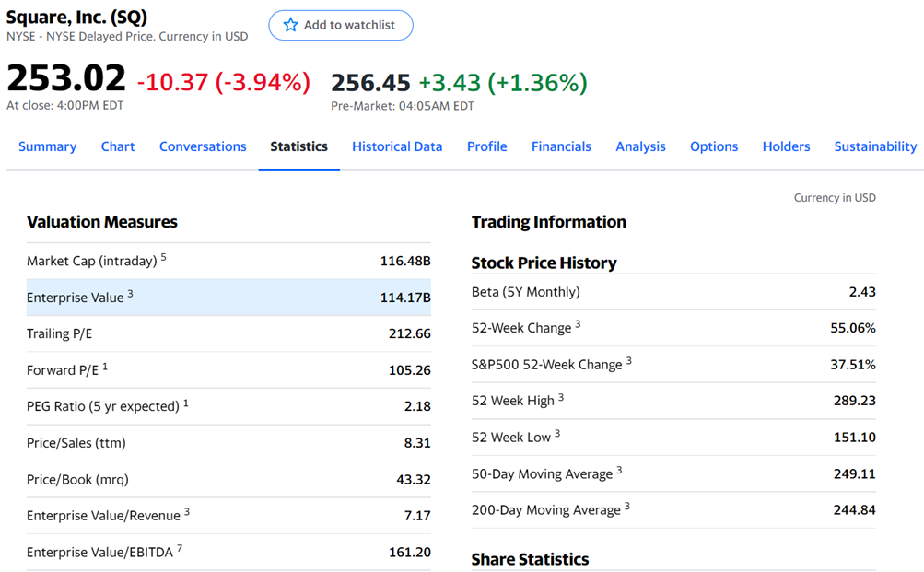Click 52 Week Low value 151.10
The image size is (924, 572).
coord(855,438)
